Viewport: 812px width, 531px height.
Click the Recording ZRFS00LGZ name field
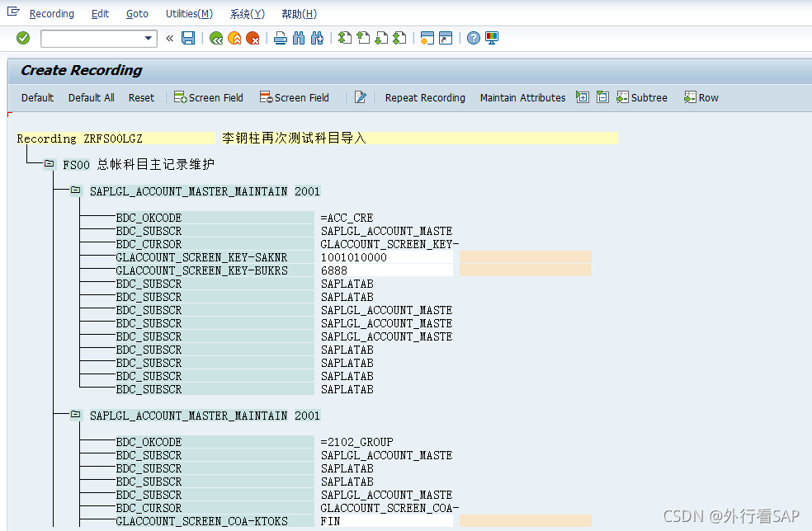[116, 139]
